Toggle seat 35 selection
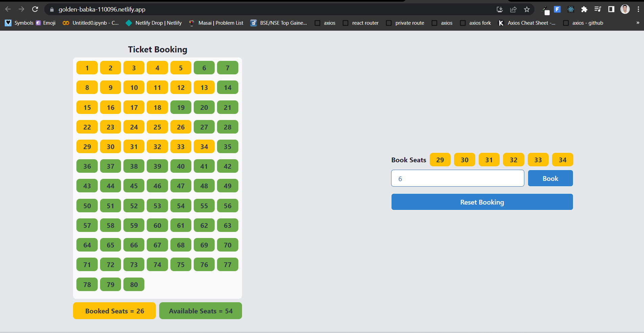The image size is (644, 333). pyautogui.click(x=228, y=146)
